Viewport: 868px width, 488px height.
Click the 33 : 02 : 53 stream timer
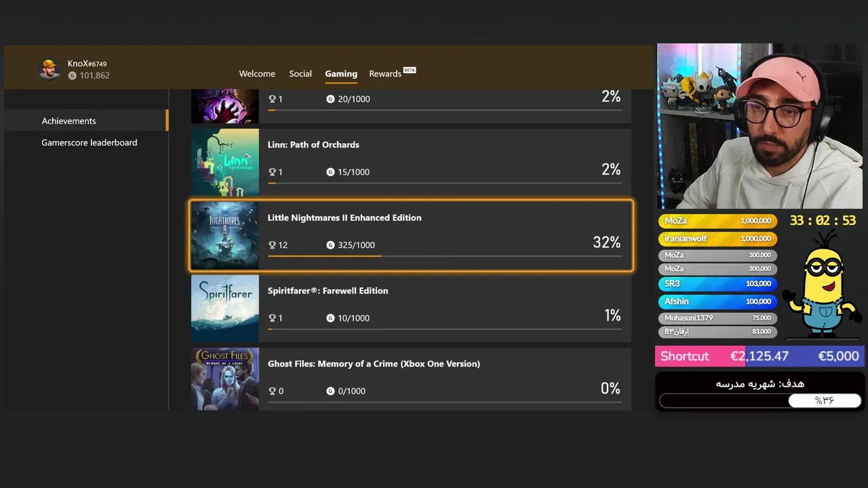[823, 221]
